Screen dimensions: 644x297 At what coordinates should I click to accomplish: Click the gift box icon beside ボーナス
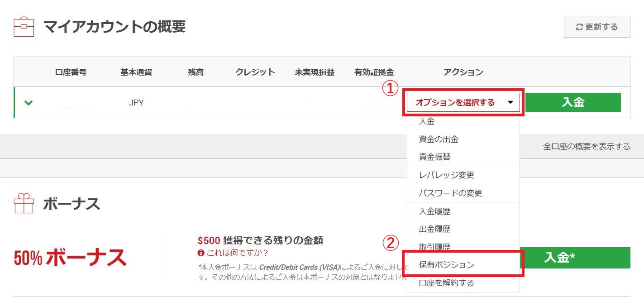24,204
